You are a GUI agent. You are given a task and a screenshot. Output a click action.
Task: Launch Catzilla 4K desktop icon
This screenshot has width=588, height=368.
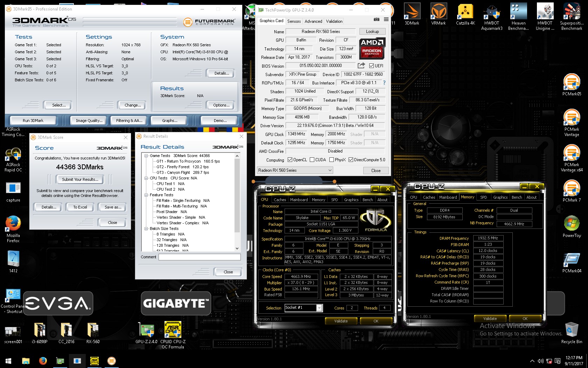point(465,14)
